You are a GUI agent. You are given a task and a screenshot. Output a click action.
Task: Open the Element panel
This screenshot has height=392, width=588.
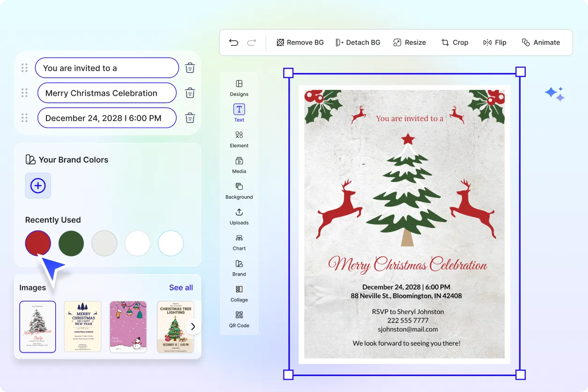tap(239, 139)
